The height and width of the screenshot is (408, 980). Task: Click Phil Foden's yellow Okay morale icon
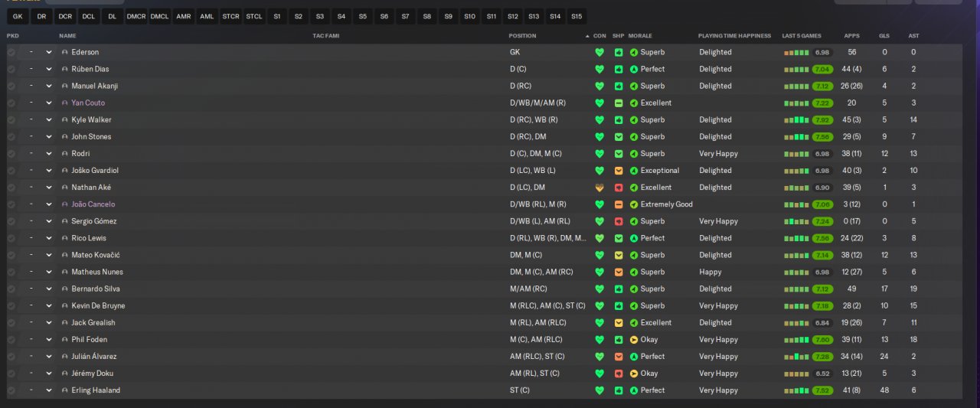[x=634, y=339]
